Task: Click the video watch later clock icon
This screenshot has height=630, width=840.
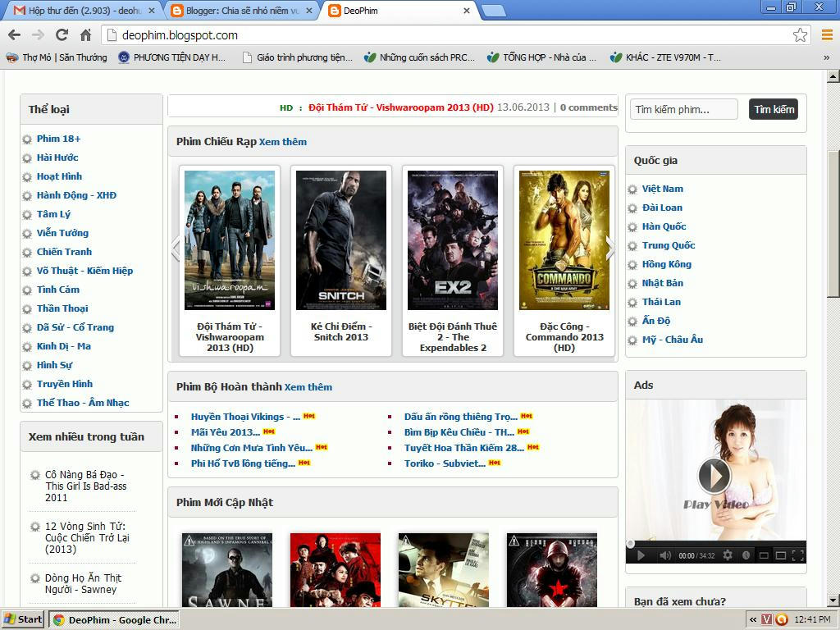Action: (x=746, y=555)
